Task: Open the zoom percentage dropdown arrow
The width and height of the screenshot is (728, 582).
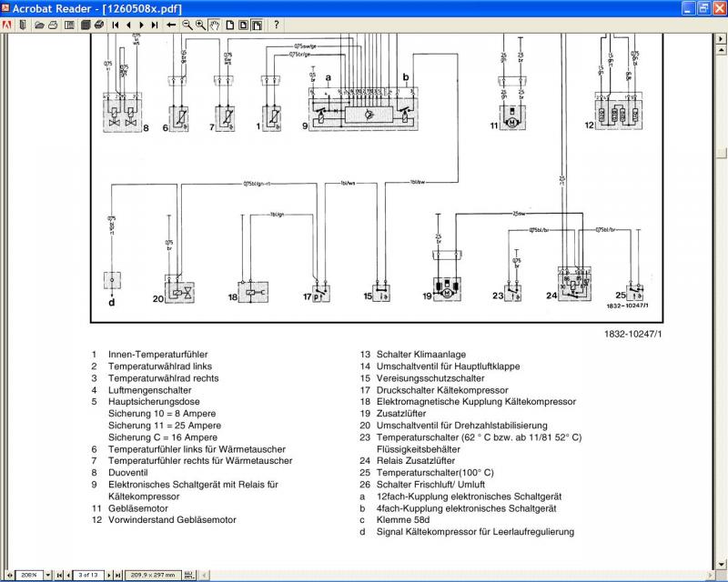Action: pos(48,576)
